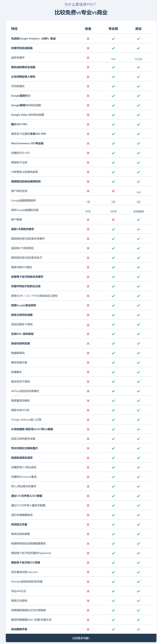Click the red X for 客户网站支持 under 专业版
Screen dimensions: 157x644
coord(113,191)
